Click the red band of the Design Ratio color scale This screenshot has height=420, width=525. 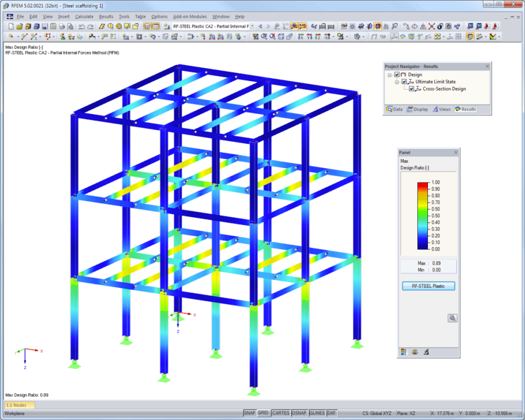coord(423,185)
